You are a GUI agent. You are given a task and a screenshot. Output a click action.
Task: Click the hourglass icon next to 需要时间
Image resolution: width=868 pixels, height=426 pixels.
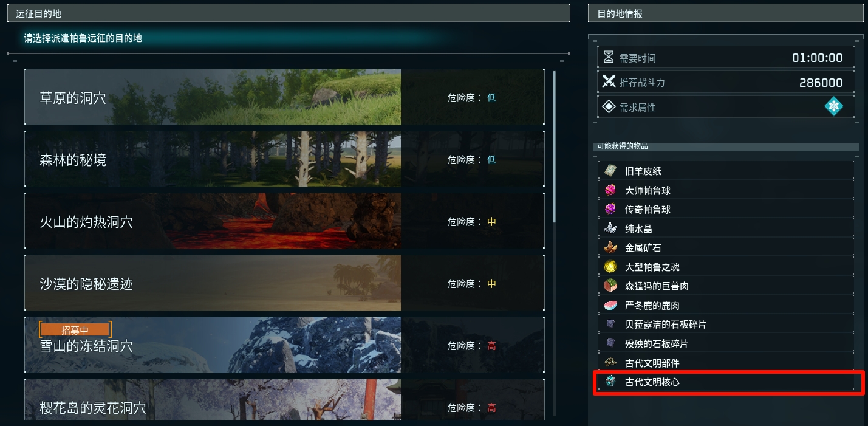609,58
